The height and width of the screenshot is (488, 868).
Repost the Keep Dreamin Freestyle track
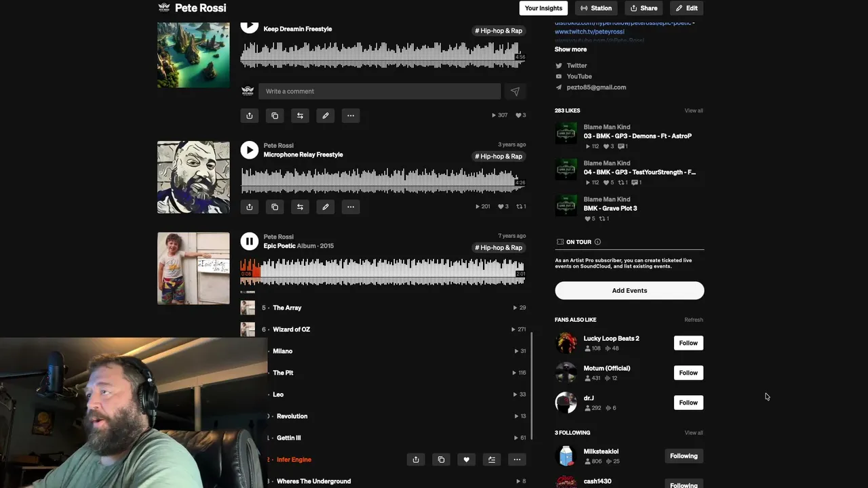pos(300,116)
